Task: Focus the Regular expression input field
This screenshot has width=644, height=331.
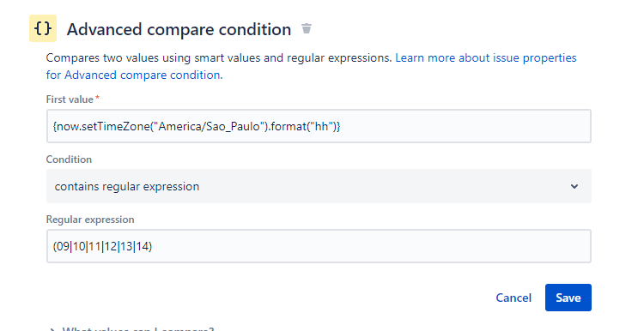Action: 319,246
